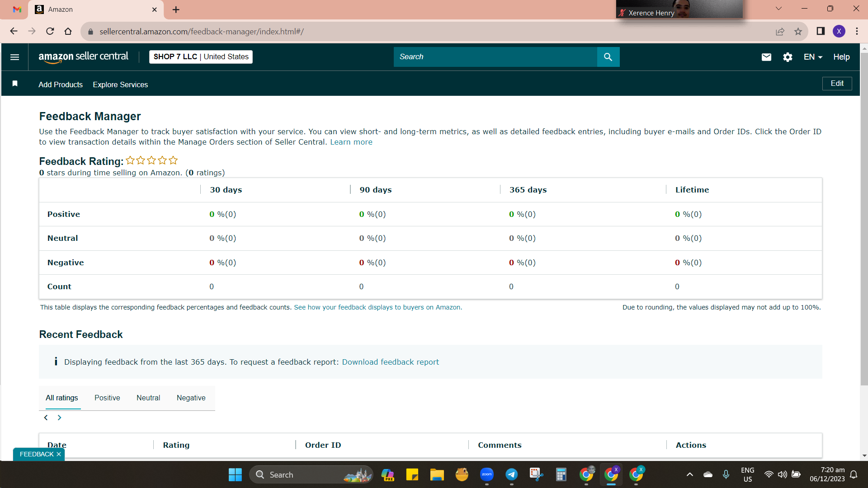This screenshot has height=488, width=868.
Task: Click Add Products in the navigation bar
Action: coord(61,84)
